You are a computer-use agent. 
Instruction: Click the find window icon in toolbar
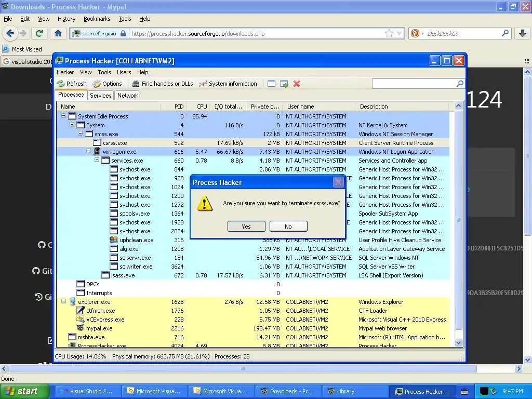(271, 84)
